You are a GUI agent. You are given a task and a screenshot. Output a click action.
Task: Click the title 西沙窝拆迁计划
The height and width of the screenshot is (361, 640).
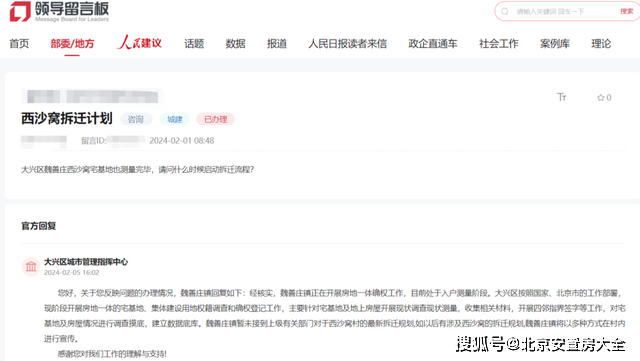67,118
